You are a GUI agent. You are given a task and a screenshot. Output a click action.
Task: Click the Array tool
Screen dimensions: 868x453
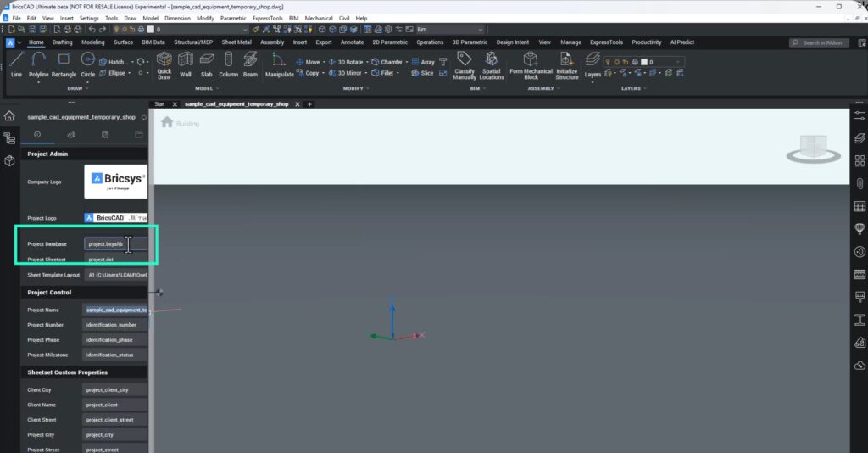pyautogui.click(x=423, y=62)
